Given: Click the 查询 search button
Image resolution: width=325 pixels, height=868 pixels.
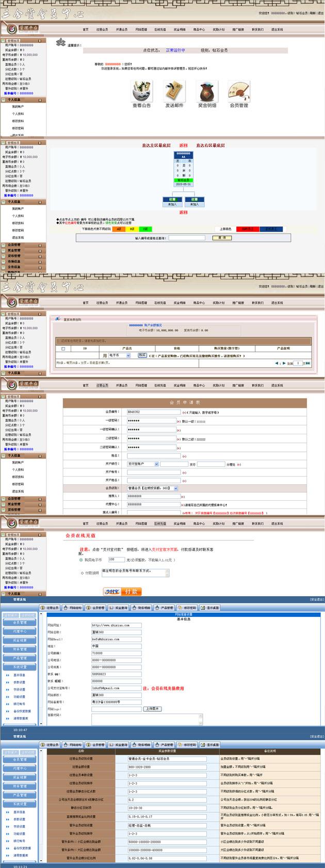Looking at the screenshot, I should tap(222, 238).
